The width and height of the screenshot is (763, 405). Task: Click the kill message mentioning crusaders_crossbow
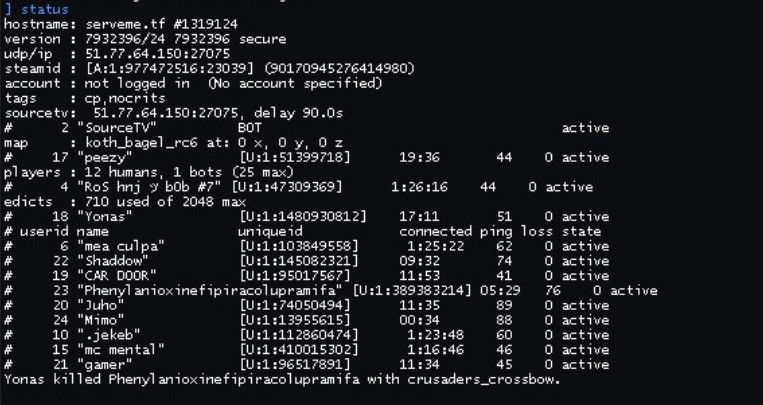pyautogui.click(x=283, y=380)
